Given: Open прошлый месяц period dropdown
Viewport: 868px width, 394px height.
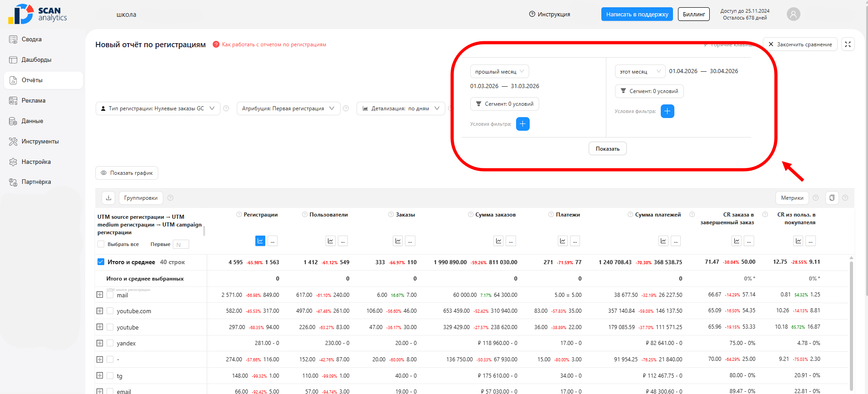Looking at the screenshot, I should (x=499, y=72).
